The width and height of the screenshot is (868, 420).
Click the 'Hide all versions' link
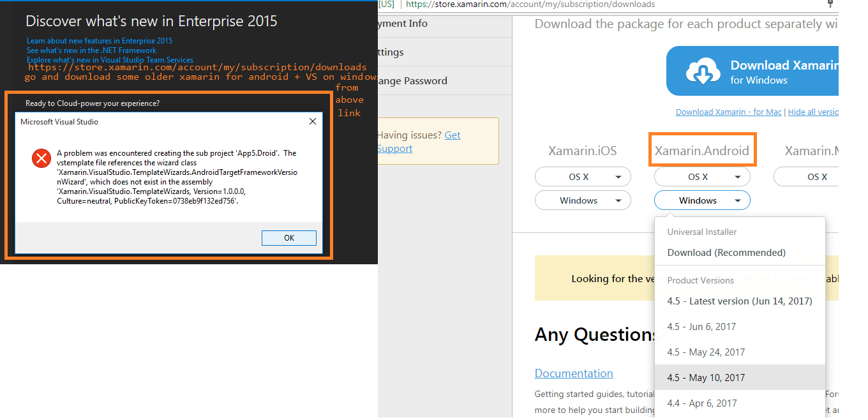pyautogui.click(x=813, y=112)
